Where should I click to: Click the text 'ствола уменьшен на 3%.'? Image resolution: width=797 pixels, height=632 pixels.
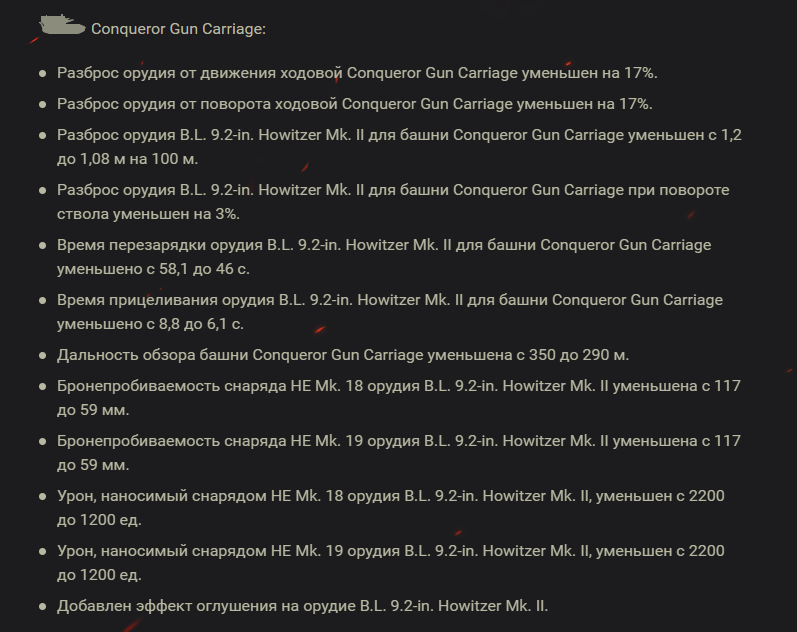[x=148, y=214]
